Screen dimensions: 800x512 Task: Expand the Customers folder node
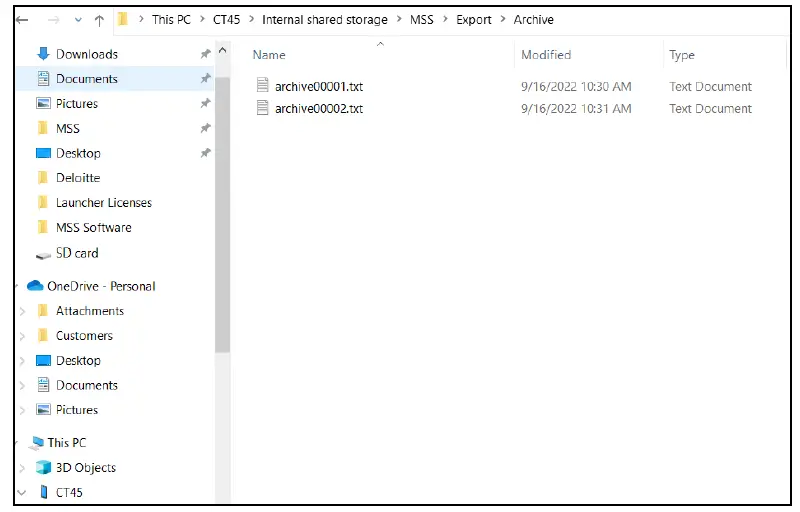pos(22,336)
